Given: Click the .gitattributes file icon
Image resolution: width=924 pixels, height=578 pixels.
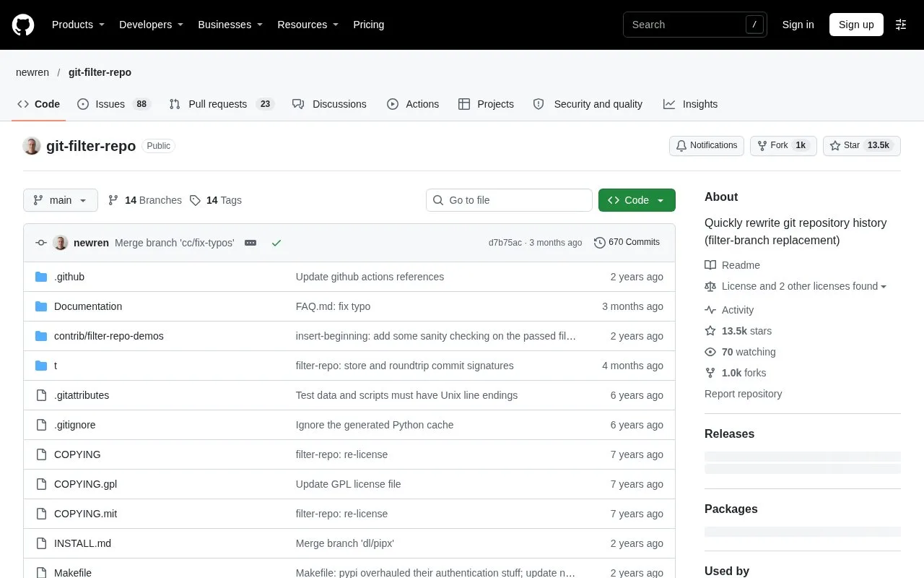Looking at the screenshot, I should click(41, 395).
